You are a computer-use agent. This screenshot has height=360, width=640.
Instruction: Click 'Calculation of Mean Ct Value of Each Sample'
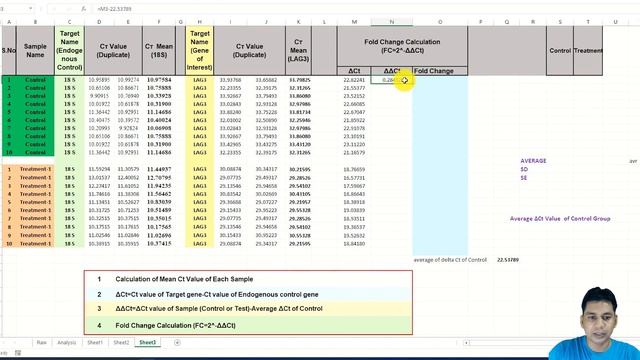(184, 279)
